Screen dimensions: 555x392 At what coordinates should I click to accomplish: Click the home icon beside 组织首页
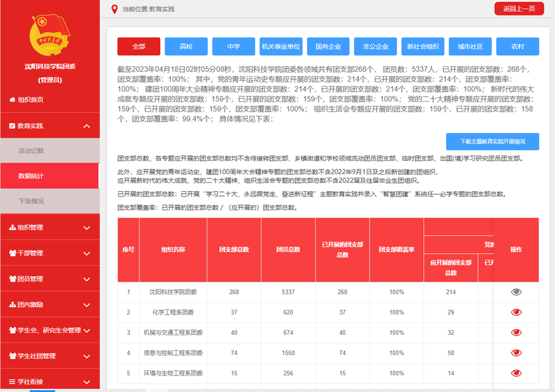[x=12, y=100]
